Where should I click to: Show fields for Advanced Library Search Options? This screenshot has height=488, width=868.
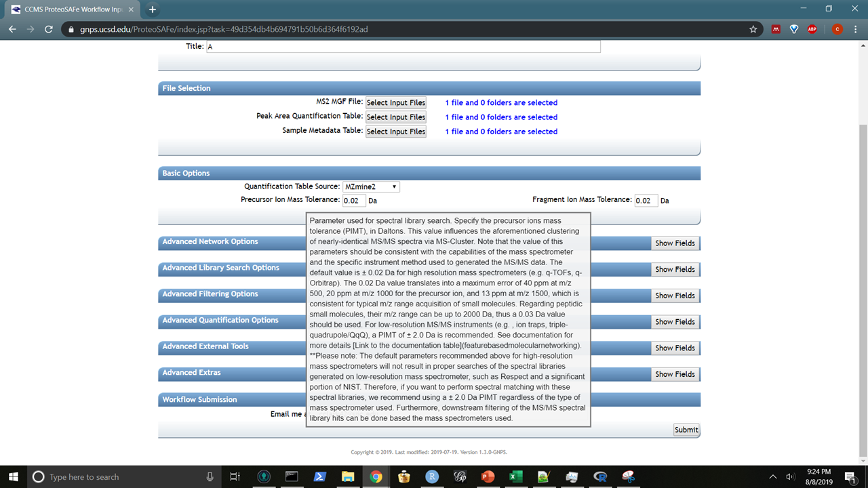[675, 269]
